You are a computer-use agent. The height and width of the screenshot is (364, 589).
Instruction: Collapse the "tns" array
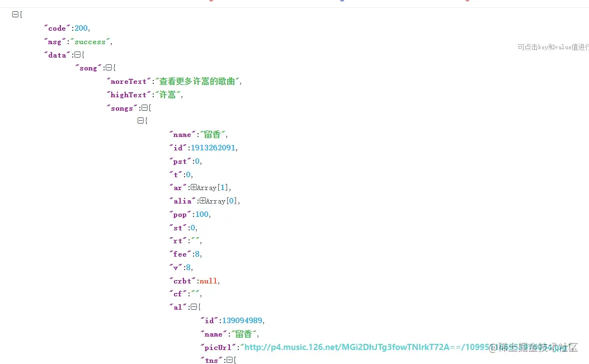pyautogui.click(x=229, y=360)
